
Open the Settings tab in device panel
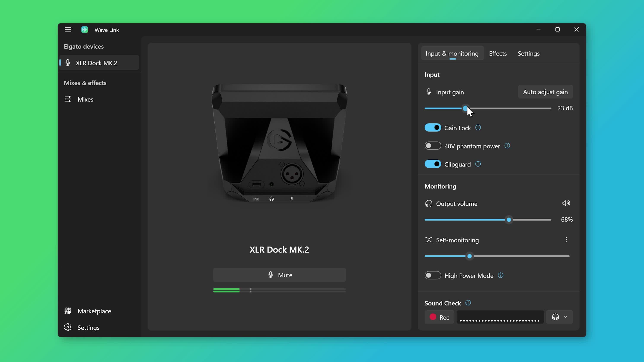click(529, 54)
